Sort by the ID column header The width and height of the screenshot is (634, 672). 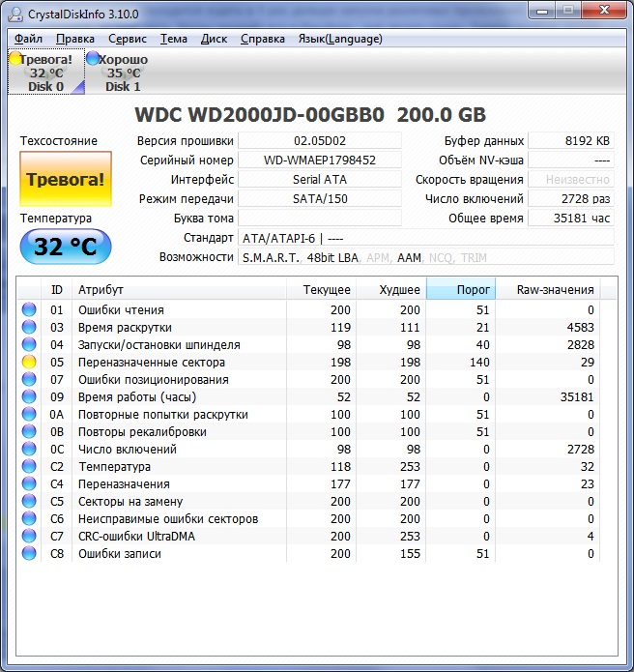(57, 290)
